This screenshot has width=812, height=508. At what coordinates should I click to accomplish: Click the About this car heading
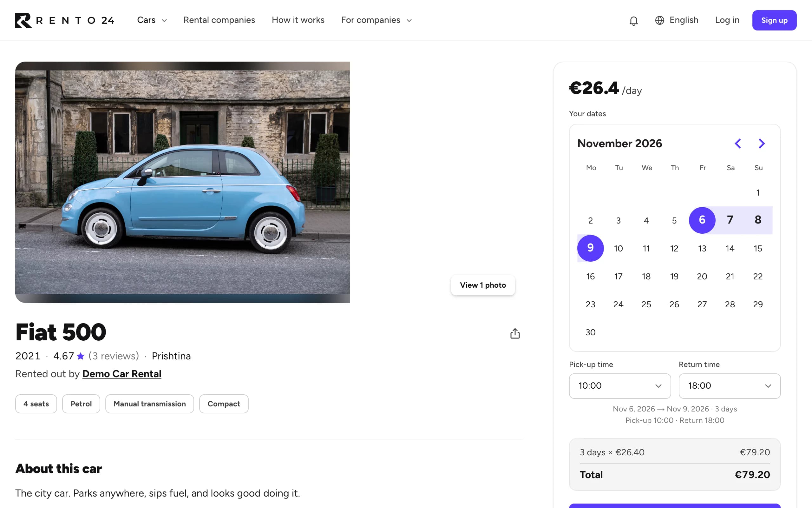click(58, 468)
